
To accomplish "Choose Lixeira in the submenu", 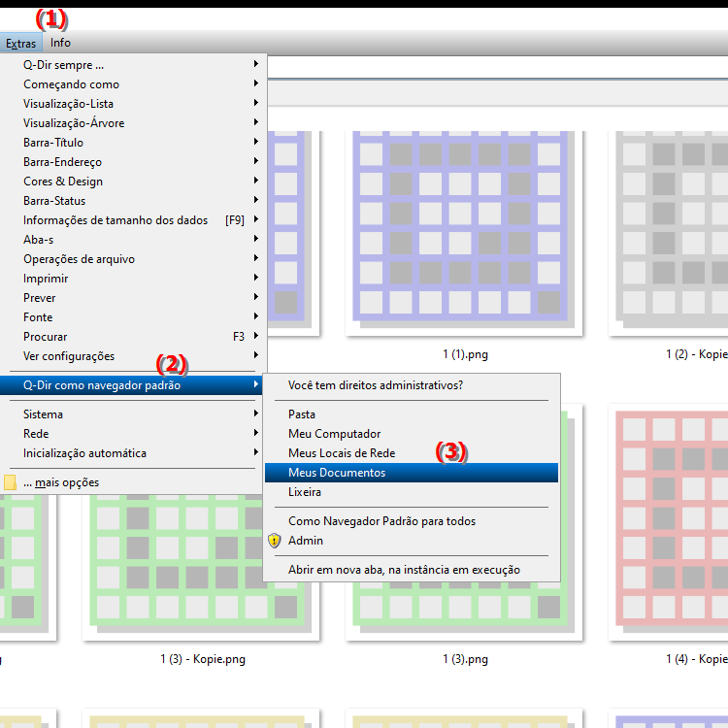I will coord(412,492).
